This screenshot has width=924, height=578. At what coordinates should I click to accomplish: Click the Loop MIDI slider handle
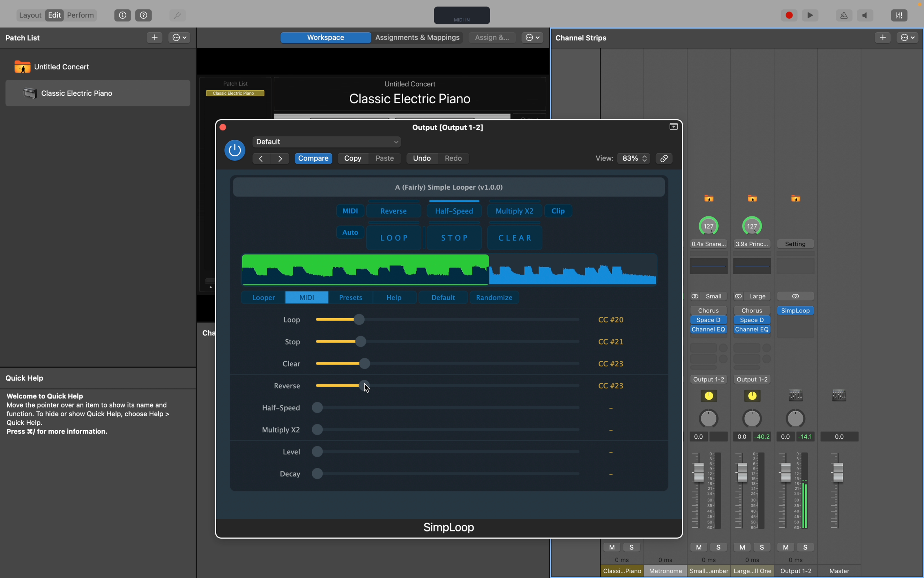point(359,320)
